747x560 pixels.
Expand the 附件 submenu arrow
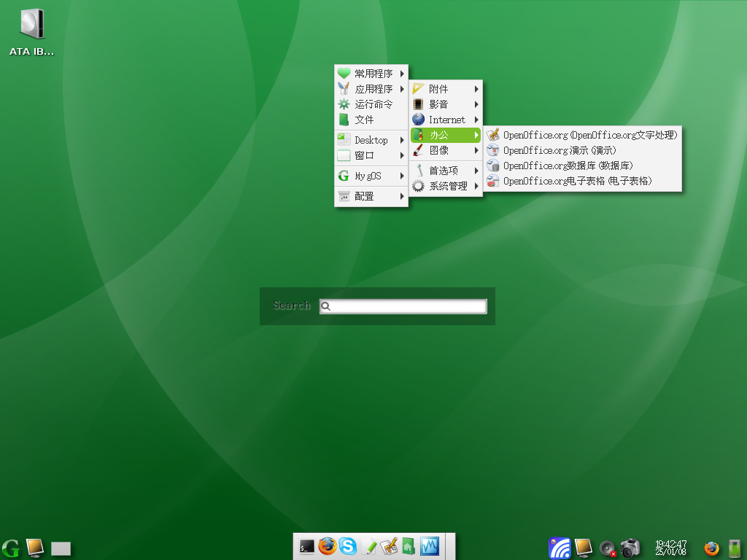point(476,89)
